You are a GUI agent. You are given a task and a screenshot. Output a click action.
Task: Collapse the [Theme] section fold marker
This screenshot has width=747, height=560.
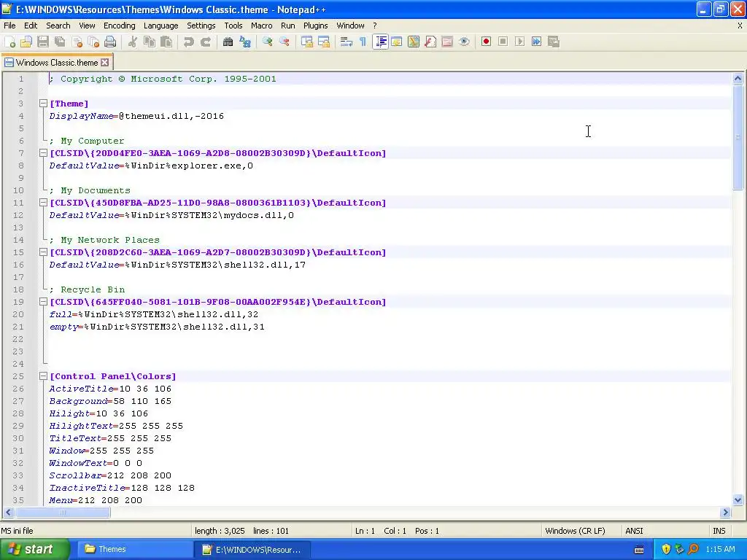point(43,104)
